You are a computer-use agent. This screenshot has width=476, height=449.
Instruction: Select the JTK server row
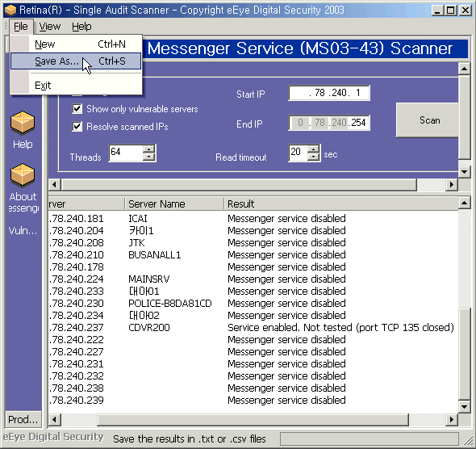tap(253, 243)
